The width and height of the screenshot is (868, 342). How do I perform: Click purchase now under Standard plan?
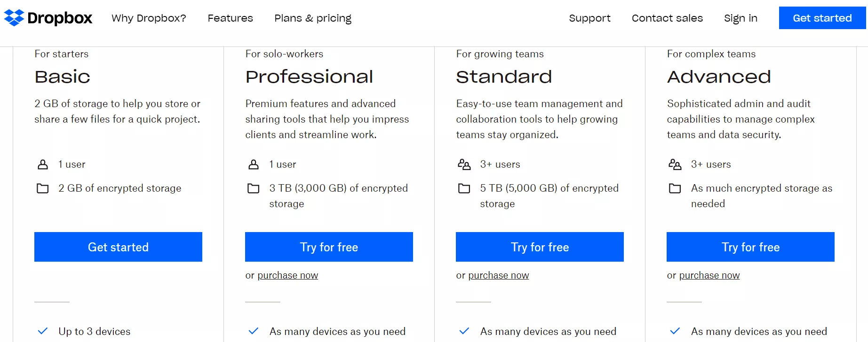point(498,275)
